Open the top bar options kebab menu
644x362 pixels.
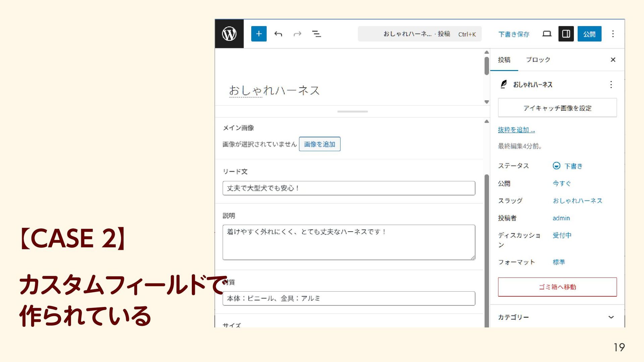coord(613,34)
